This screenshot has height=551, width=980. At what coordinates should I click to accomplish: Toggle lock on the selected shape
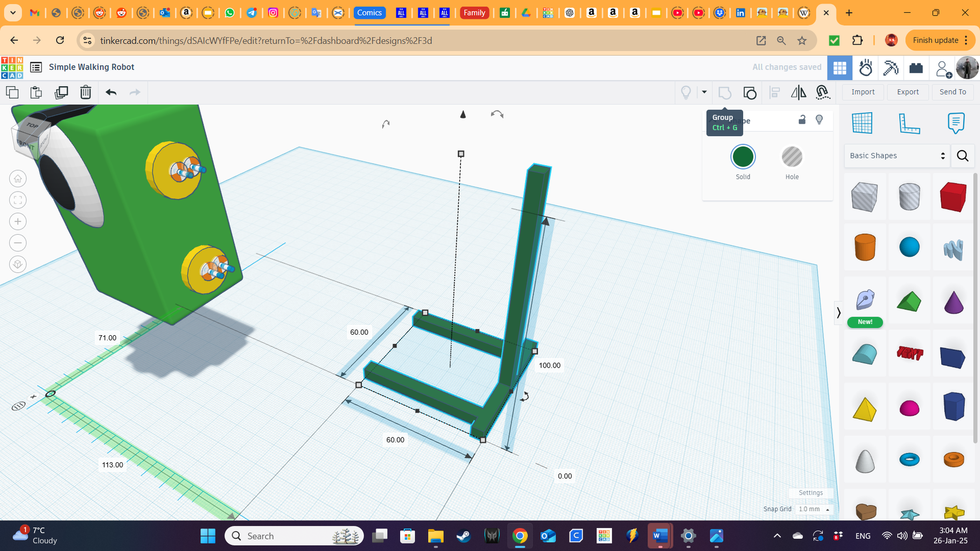[802, 120]
